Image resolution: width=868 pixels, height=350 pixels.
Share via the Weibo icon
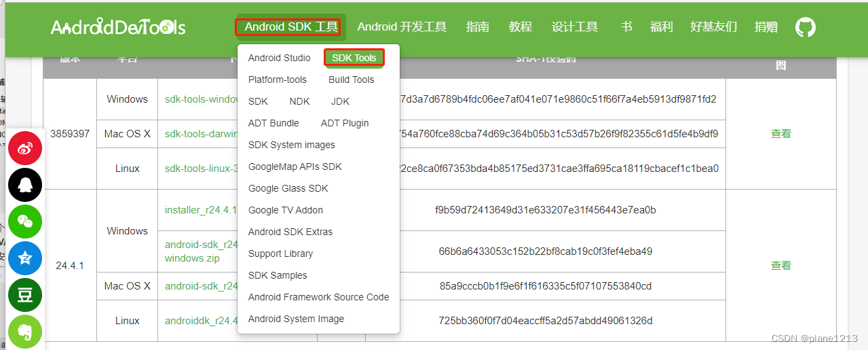pyautogui.click(x=25, y=147)
